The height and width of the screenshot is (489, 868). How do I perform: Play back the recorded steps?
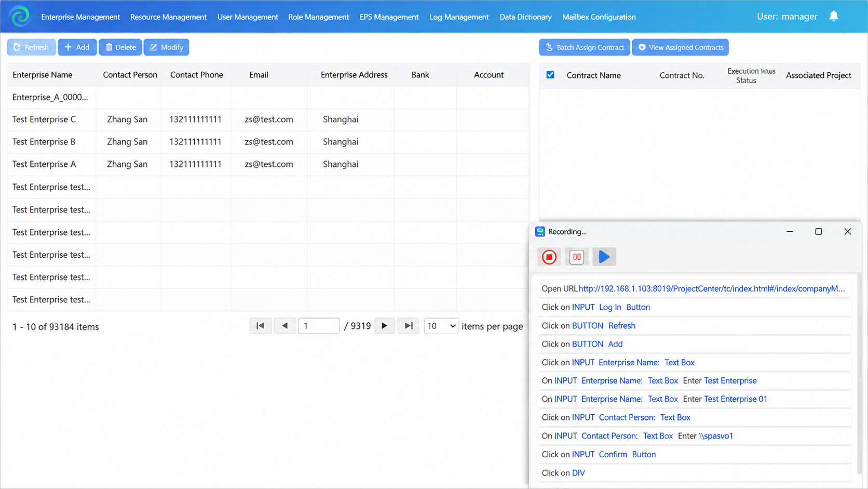[604, 257]
